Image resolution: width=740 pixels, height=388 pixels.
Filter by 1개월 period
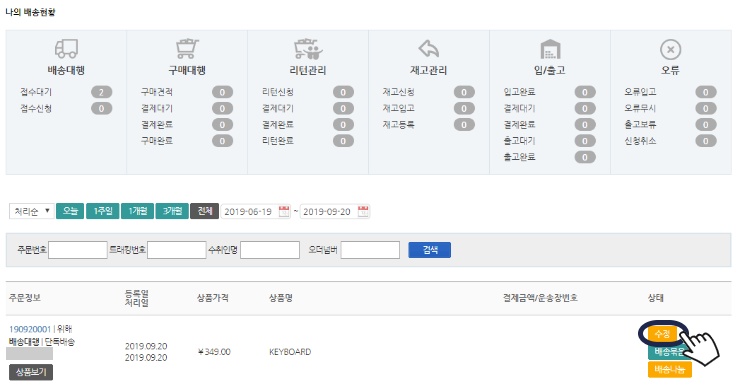[x=137, y=211]
